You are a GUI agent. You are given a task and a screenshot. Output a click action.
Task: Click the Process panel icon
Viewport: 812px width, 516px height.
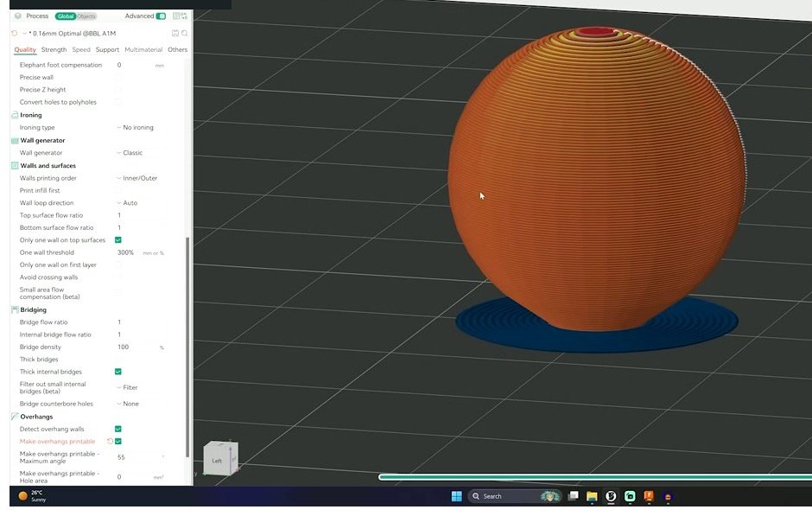coord(17,16)
